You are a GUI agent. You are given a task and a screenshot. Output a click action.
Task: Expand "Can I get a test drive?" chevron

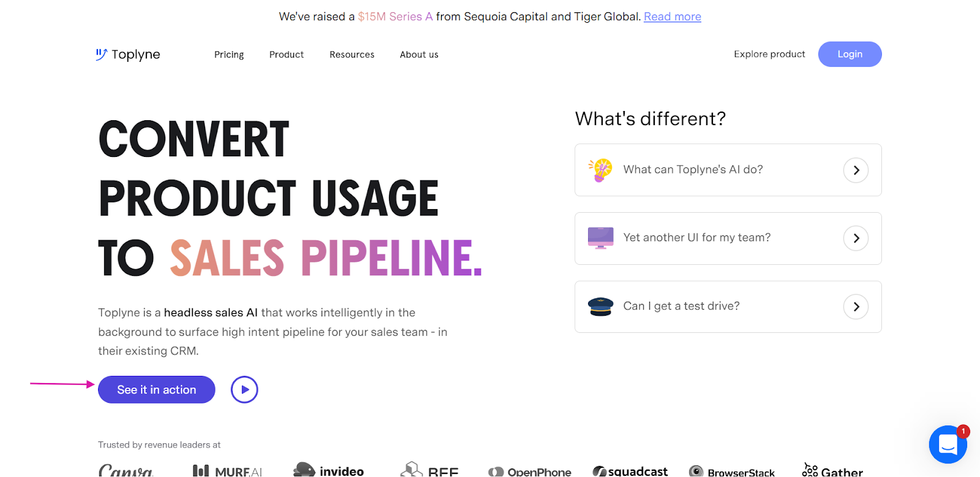[856, 307]
